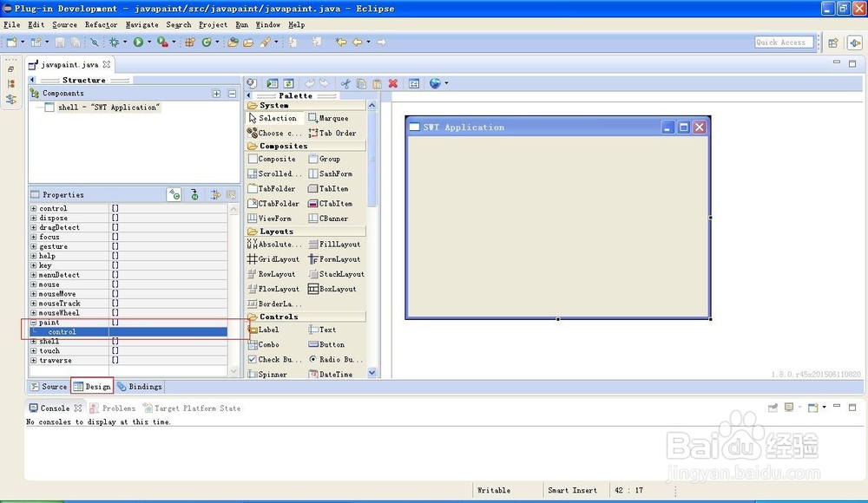Click the Refresh reparse designer icon
Viewport: 868px width, 503px height.
[288, 83]
